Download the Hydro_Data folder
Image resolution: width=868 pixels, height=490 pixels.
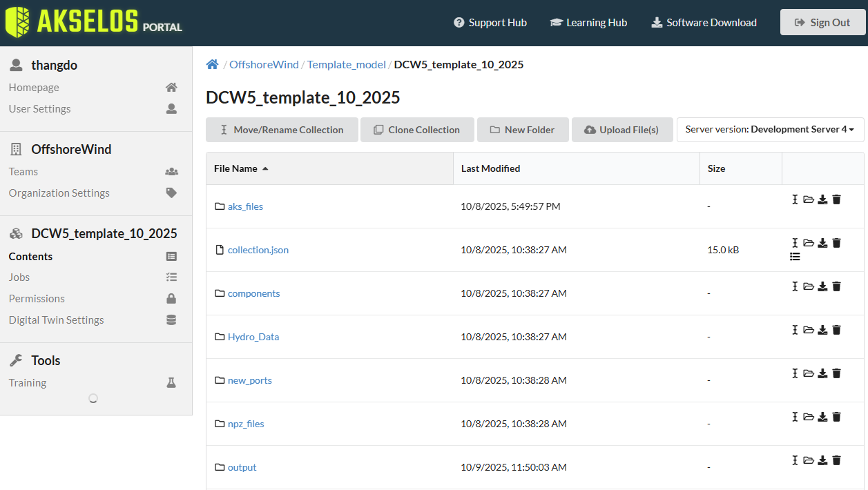point(822,330)
